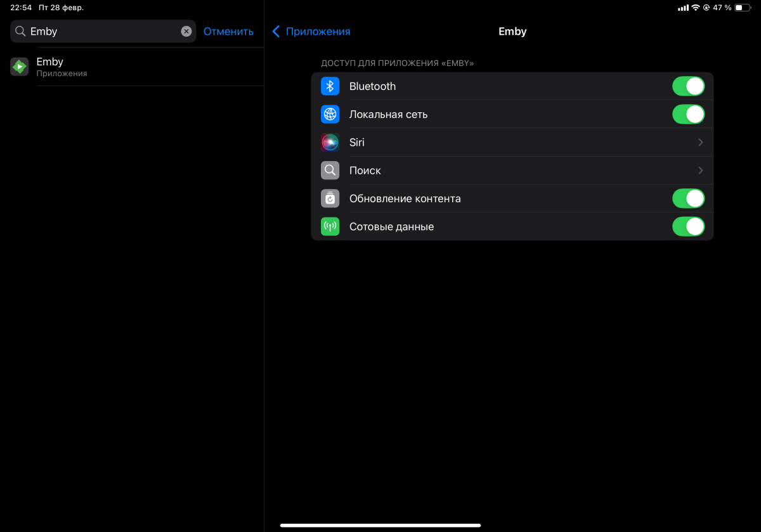Click ДОСТУП ДЛЯ ПРИЛОЖЕНИЯ «EMBY» header
Viewport: 761px width, 532px height.
(398, 63)
